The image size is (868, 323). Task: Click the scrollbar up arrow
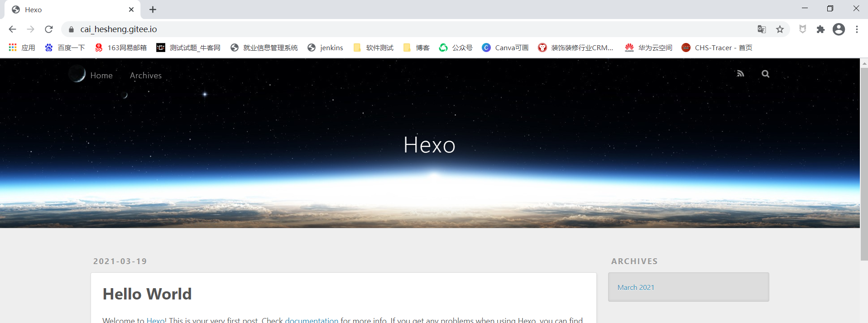[x=864, y=63]
